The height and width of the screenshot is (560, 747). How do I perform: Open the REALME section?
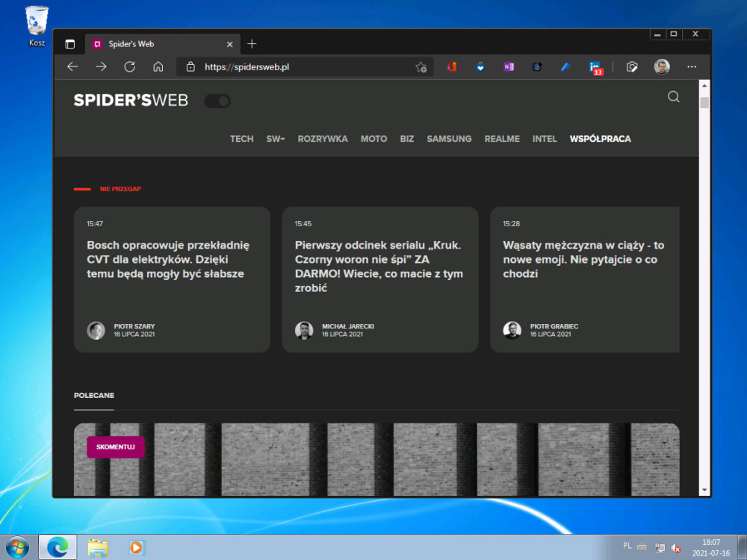pyautogui.click(x=502, y=139)
